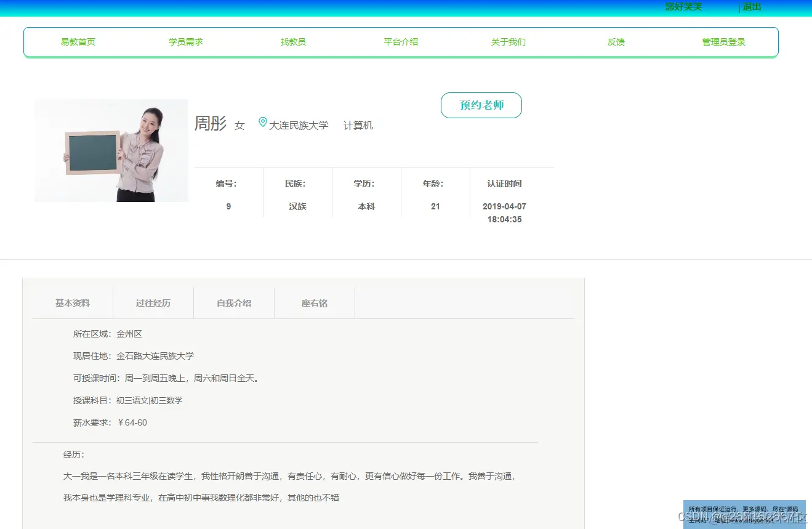Click the 2019-04-07 certification timestamp
This screenshot has width=812, height=529.
tap(504, 206)
